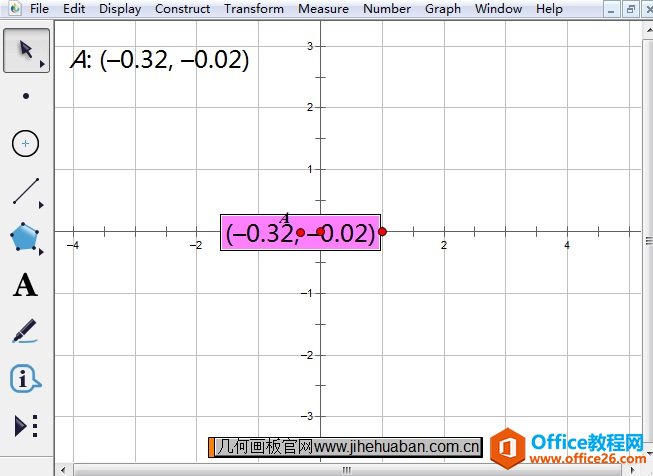Click the red origin point on the axes

(x=320, y=232)
